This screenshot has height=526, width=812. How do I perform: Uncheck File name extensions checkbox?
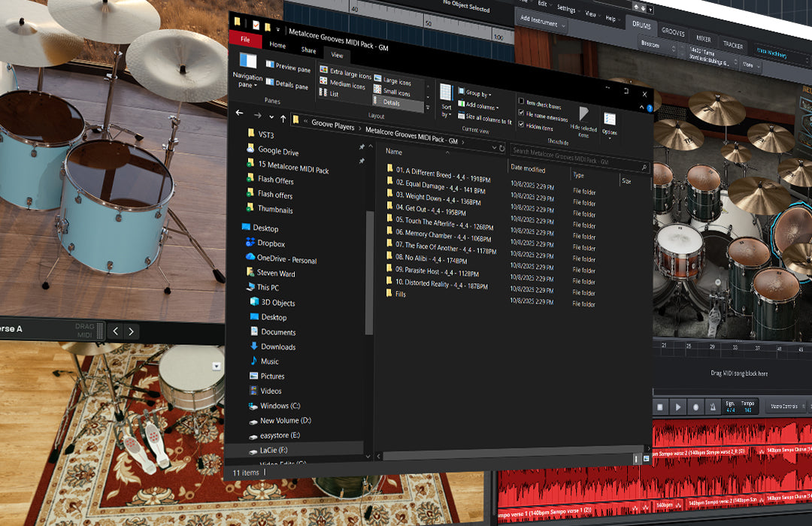(522, 113)
